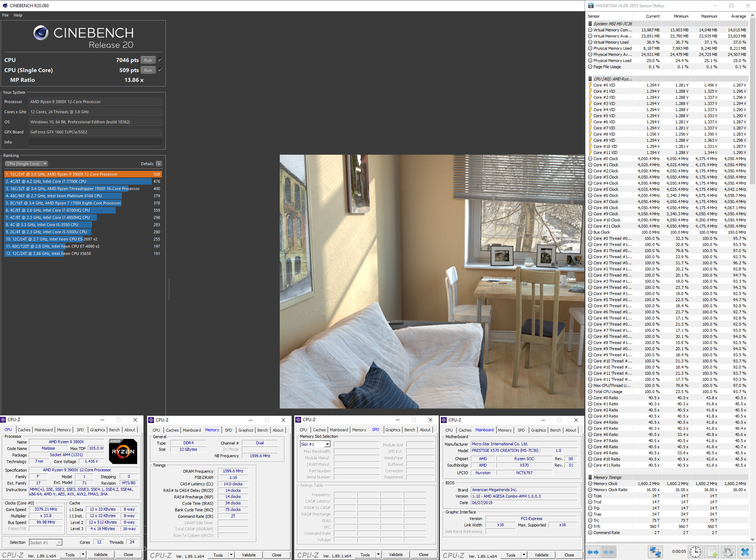Click HWiNFO clock reset timer icon
Screen dimensions: 756x560
(x=695, y=552)
